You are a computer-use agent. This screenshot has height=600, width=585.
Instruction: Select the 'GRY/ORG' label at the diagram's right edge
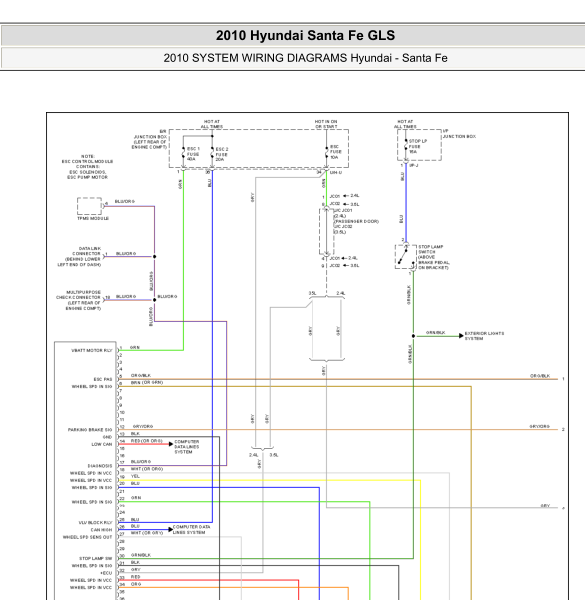(x=539, y=426)
